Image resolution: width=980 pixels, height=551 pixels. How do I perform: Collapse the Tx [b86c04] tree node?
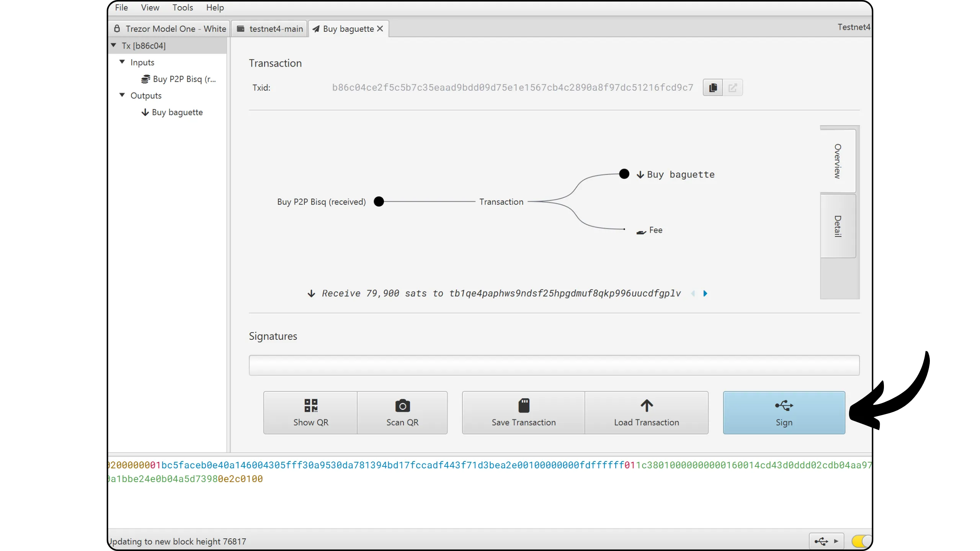coord(114,46)
